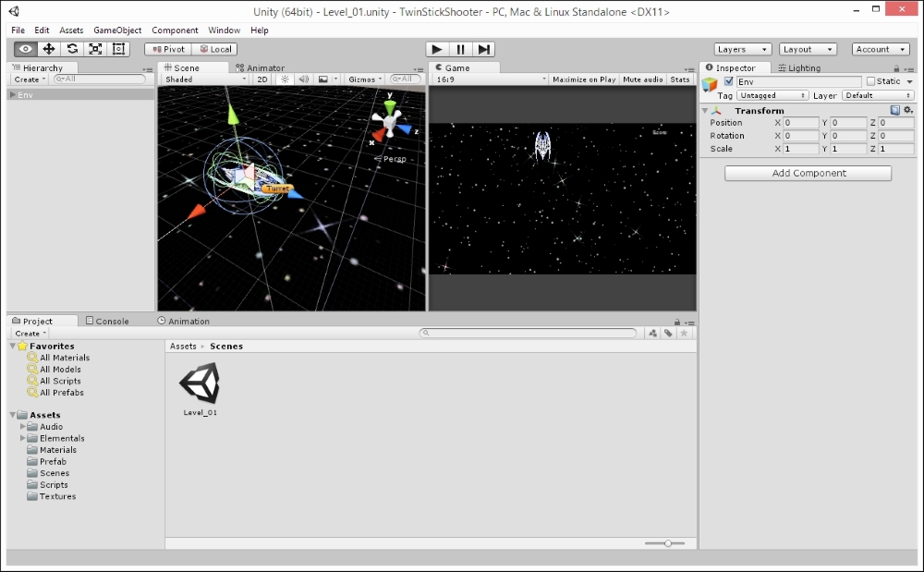Select the Hand (view) tool
Viewport: 924px width, 572px height.
(x=25, y=49)
